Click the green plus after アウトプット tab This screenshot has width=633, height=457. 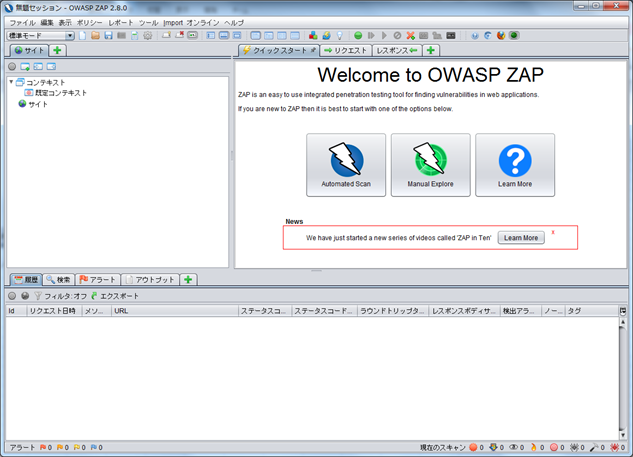tap(188, 280)
